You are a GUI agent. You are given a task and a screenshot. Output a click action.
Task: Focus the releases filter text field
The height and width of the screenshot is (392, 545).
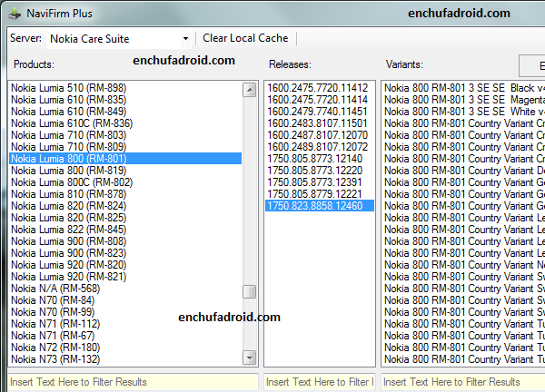319,382
